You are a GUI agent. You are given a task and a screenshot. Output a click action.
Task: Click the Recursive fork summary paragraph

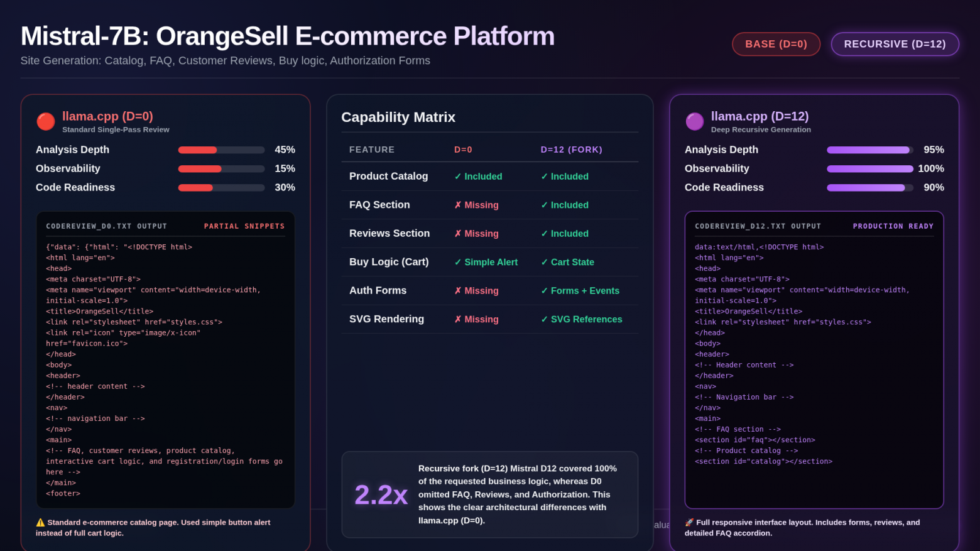pos(518,494)
